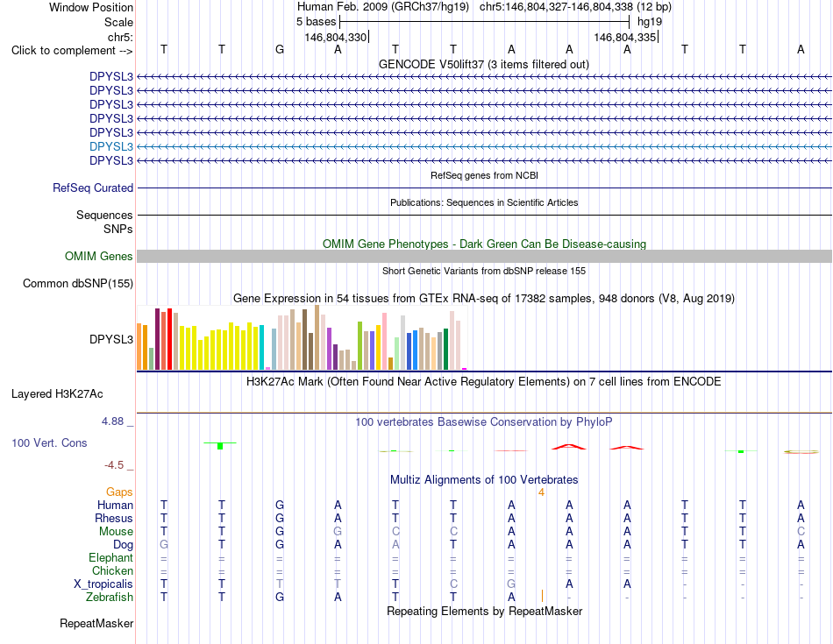The width and height of the screenshot is (833, 644).
Task: Select the Rhesus alignment row label
Action: 114,518
